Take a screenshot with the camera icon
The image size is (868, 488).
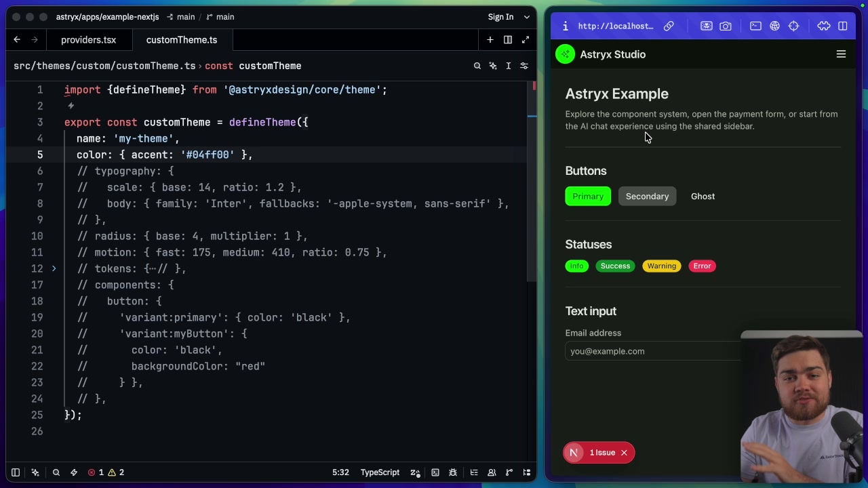tap(726, 26)
